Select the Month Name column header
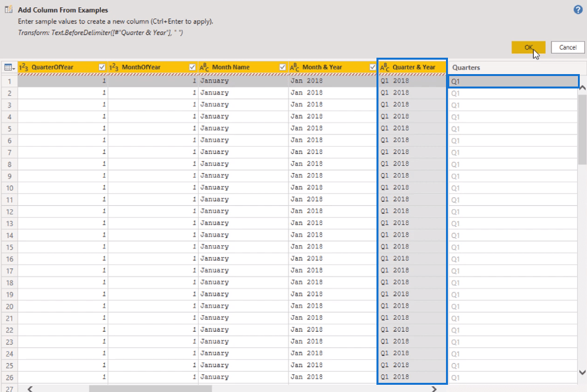The width and height of the screenshot is (587, 392). [x=243, y=67]
